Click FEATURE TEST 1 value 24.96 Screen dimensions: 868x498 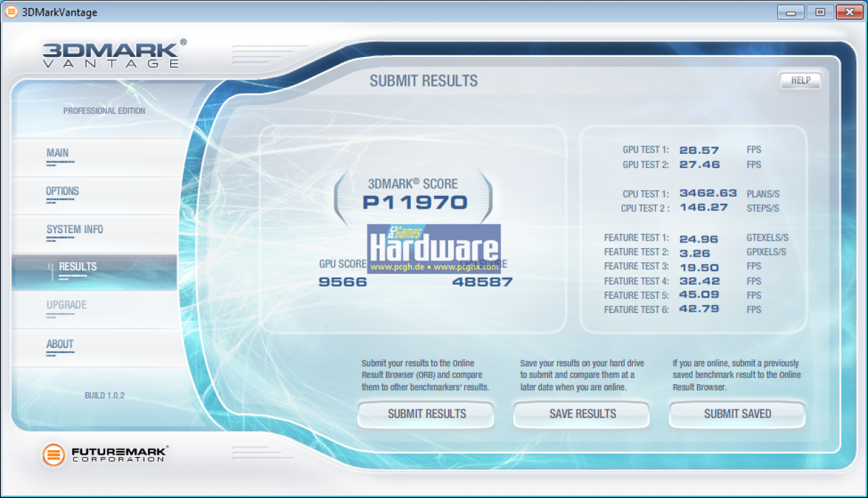click(x=699, y=238)
